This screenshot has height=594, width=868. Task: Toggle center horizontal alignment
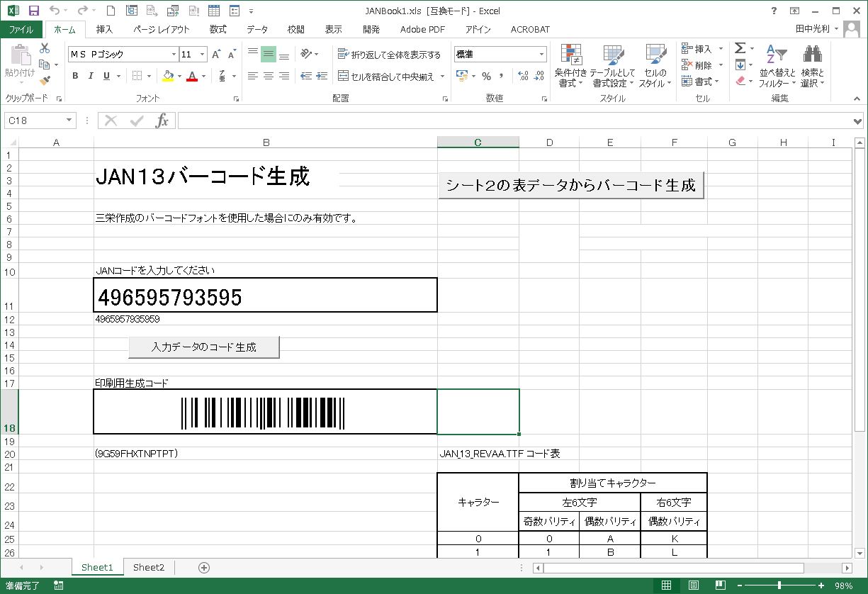pos(269,76)
